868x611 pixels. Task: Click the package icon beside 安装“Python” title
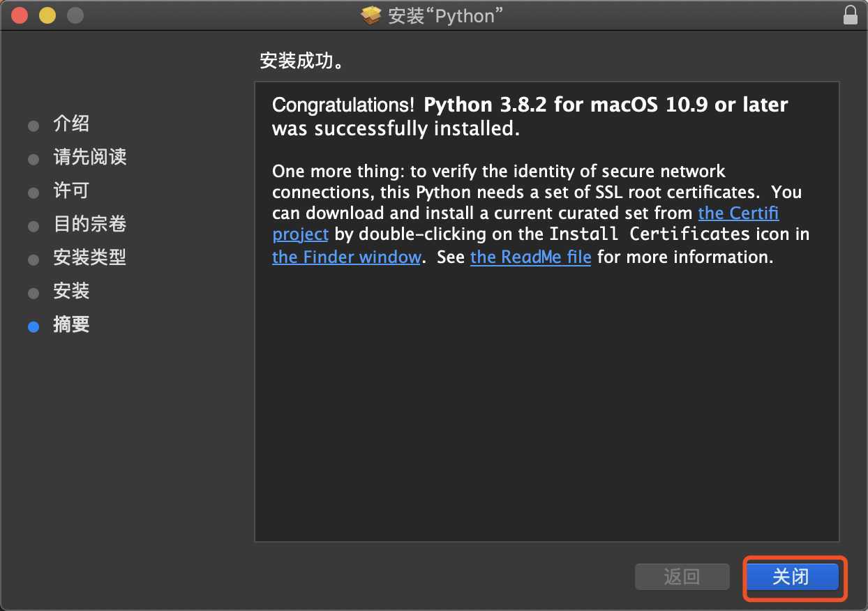click(x=372, y=15)
